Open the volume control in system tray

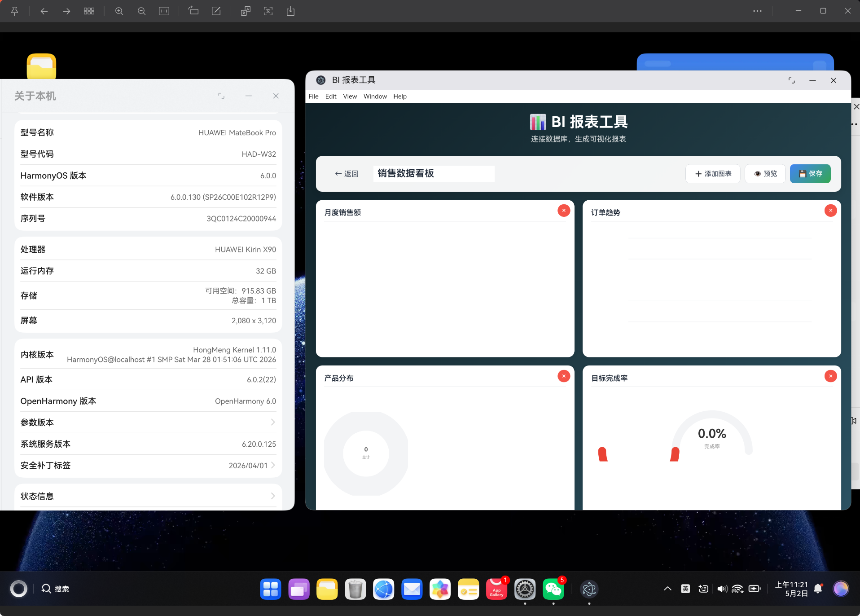pyautogui.click(x=722, y=589)
